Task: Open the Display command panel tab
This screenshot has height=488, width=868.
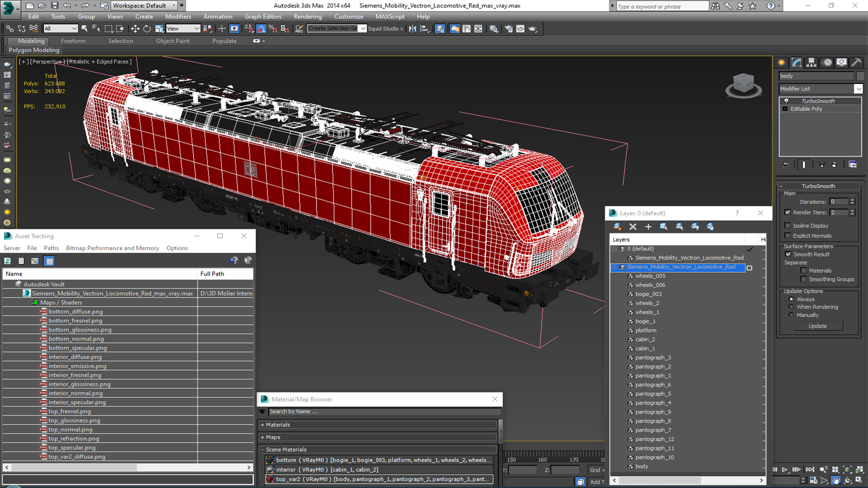Action: click(x=841, y=62)
